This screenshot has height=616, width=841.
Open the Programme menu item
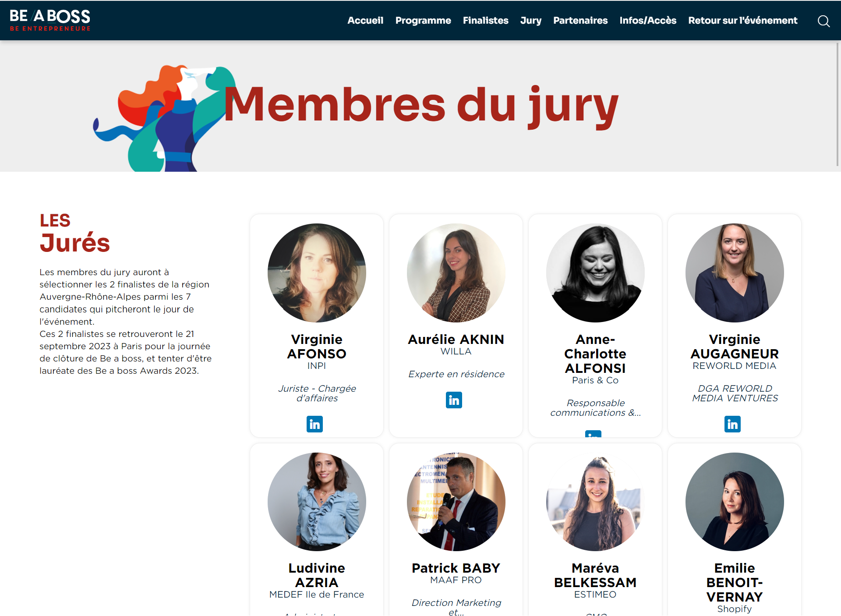(x=423, y=21)
